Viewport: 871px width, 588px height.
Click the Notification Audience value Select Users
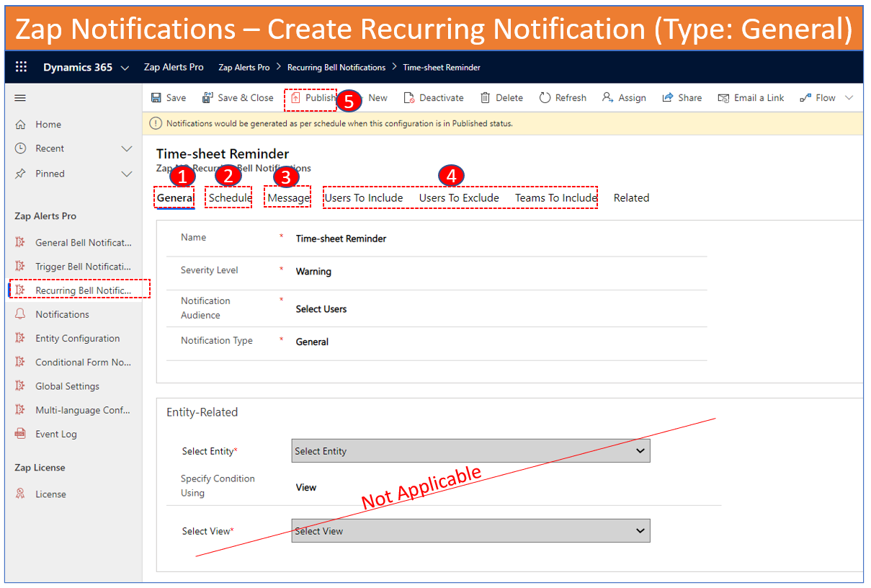tap(321, 309)
